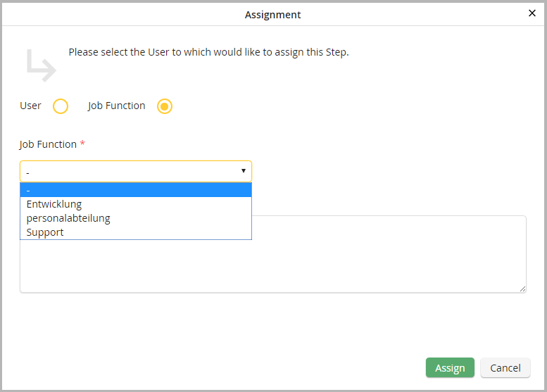Select the User radio button
The width and height of the screenshot is (547, 392).
pyautogui.click(x=61, y=106)
